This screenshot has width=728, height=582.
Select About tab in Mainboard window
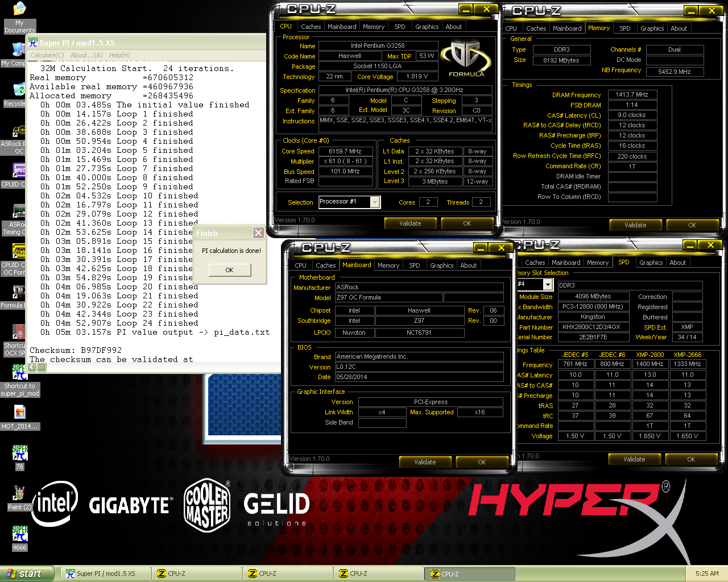[468, 265]
